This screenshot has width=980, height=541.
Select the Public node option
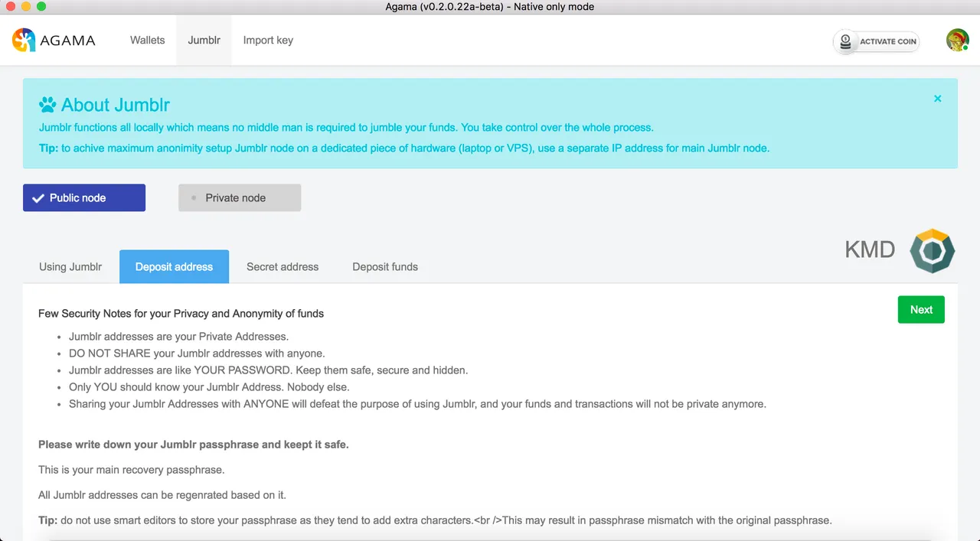[x=84, y=197]
